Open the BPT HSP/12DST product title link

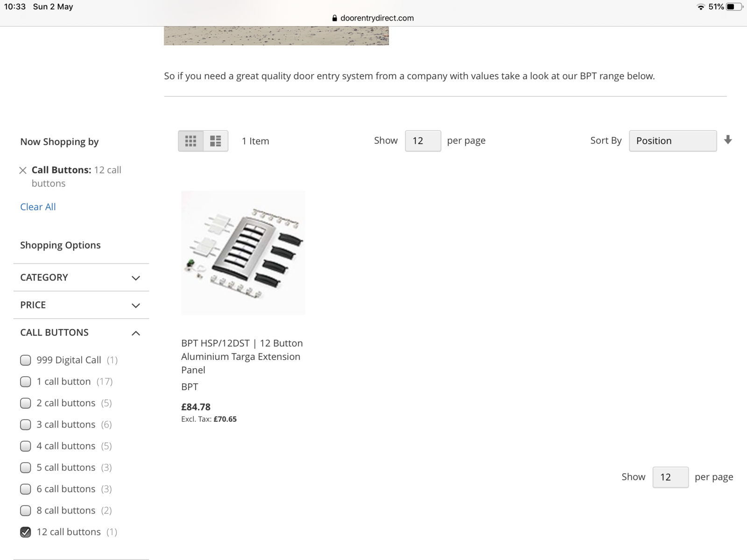241,357
